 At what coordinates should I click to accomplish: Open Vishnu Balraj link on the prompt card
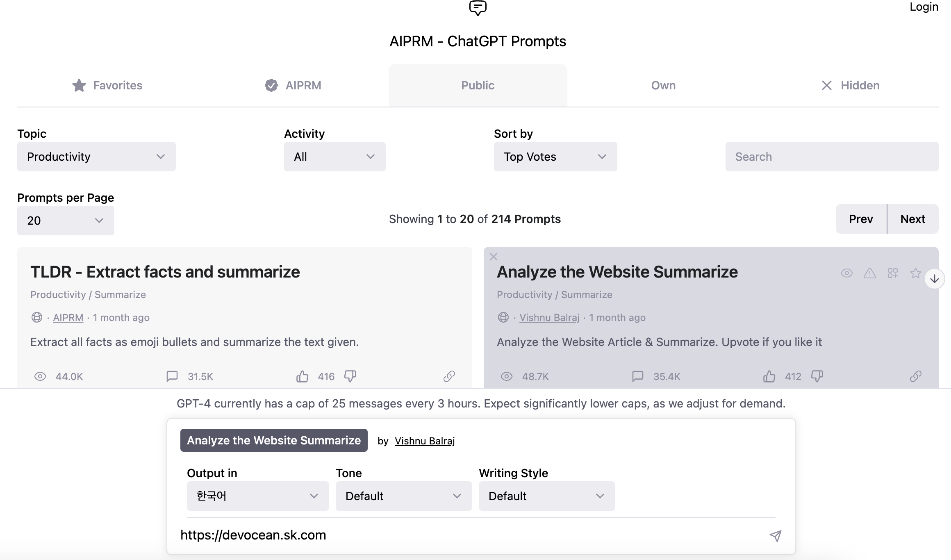[549, 318]
